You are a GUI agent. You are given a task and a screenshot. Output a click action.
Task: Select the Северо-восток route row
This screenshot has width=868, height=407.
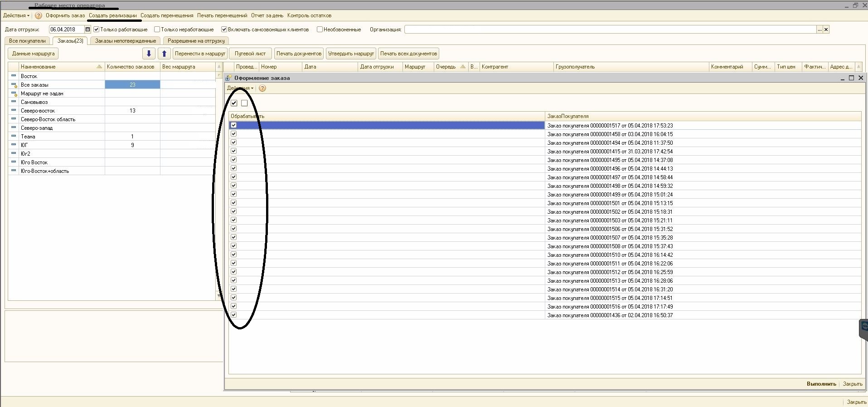pyautogui.click(x=38, y=111)
